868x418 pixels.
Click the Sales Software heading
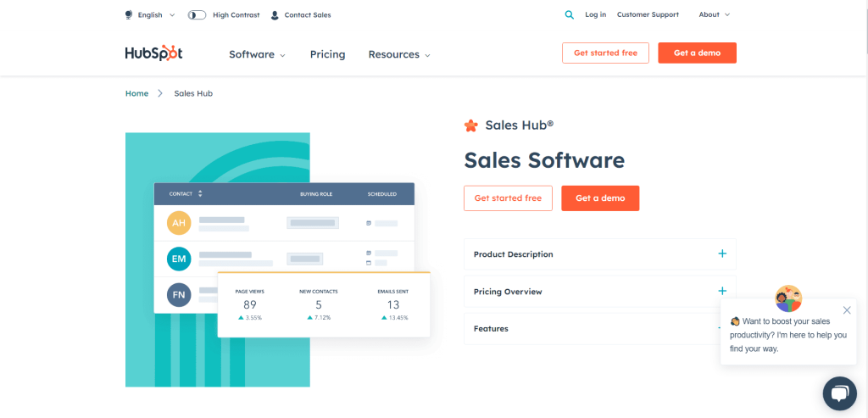[x=544, y=160]
